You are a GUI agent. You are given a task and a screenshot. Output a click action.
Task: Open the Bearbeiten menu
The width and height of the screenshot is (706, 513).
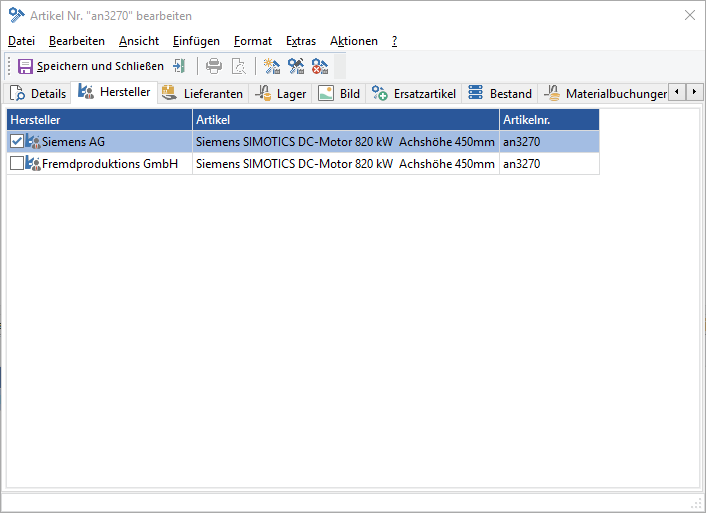coord(77,41)
